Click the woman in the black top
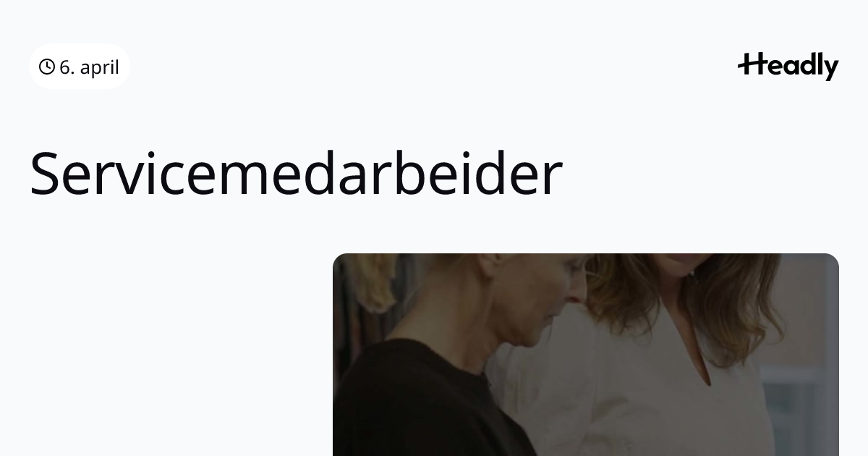This screenshot has width=868, height=456. (x=448, y=362)
